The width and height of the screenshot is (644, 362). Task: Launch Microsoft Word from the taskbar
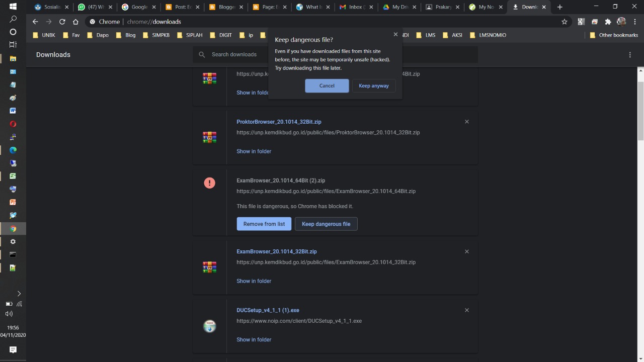(13, 111)
